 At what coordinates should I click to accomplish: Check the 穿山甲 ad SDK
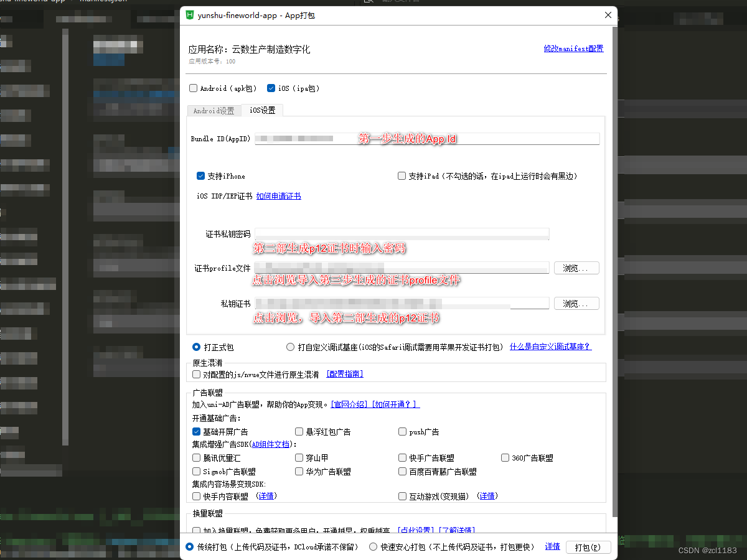tap(299, 457)
